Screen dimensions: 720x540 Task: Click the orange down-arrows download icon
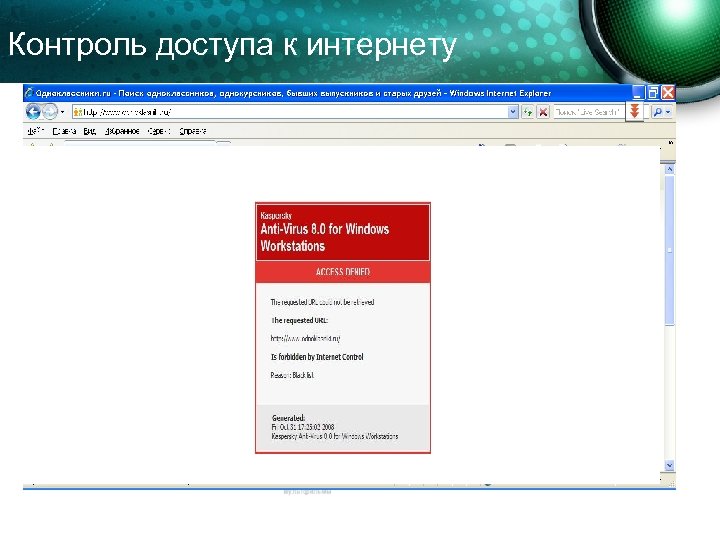[x=635, y=112]
